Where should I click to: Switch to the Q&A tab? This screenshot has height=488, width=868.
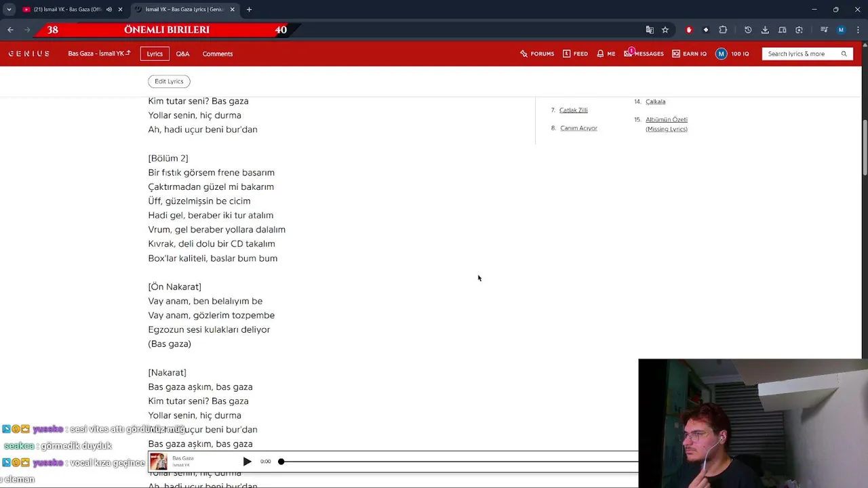182,54
